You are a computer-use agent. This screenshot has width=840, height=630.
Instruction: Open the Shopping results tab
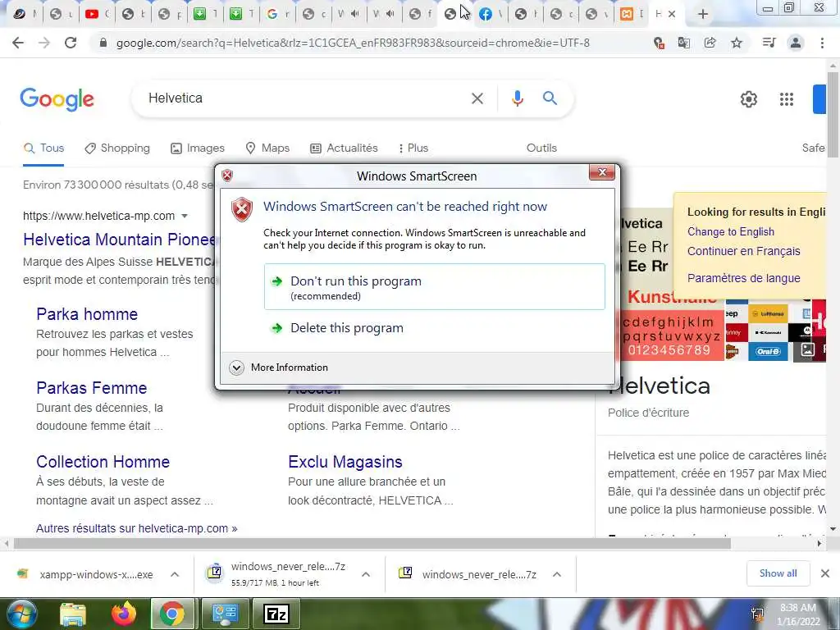pyautogui.click(x=117, y=148)
